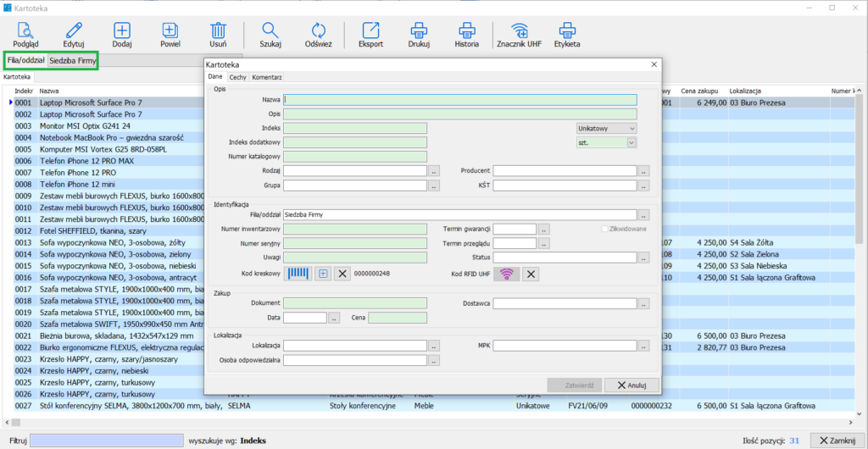Switch to the Cechy tab
The width and height of the screenshot is (868, 449).
coord(238,77)
